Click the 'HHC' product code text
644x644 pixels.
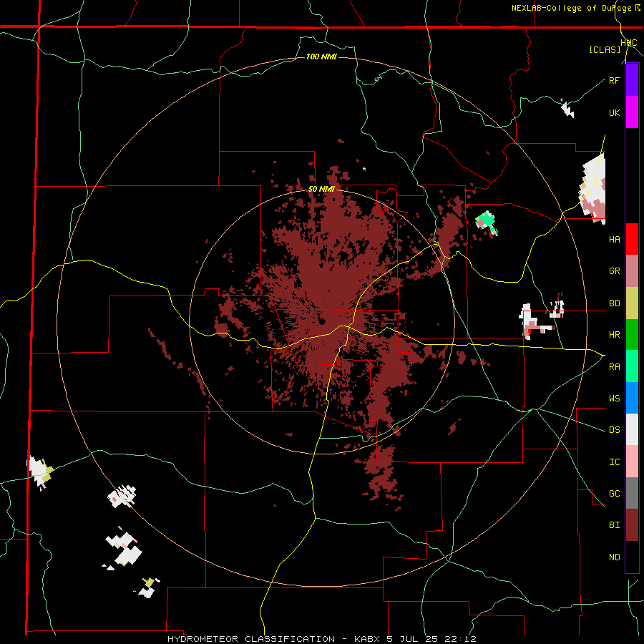[629, 43]
